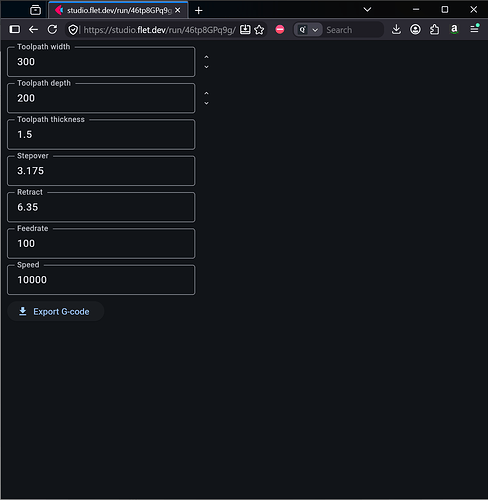Expand the search engine selector dropdown
This screenshot has width=488, height=500.
pyautogui.click(x=308, y=30)
